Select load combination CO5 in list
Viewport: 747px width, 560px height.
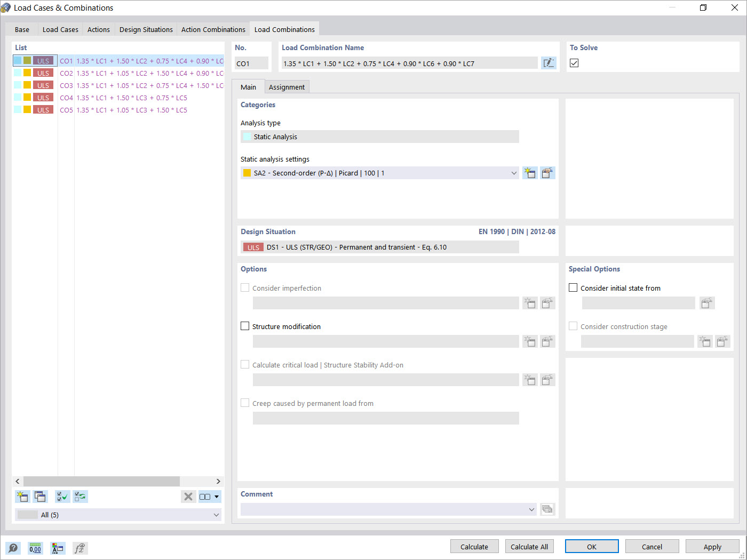coord(118,110)
